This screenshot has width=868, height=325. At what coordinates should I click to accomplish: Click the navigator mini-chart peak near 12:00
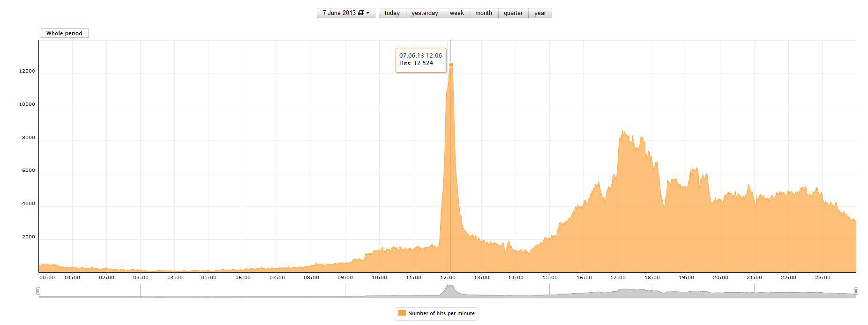(450, 287)
